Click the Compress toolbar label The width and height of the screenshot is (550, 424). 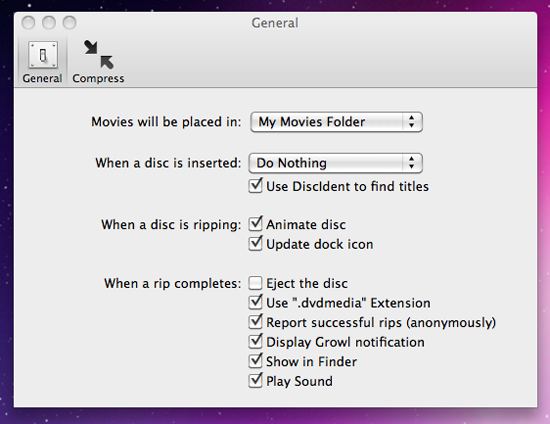98,78
